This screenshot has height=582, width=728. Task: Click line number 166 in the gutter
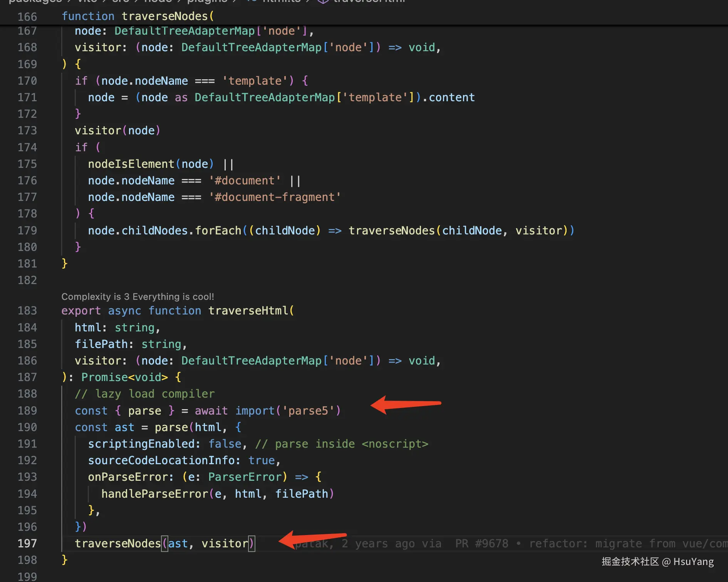coord(27,17)
